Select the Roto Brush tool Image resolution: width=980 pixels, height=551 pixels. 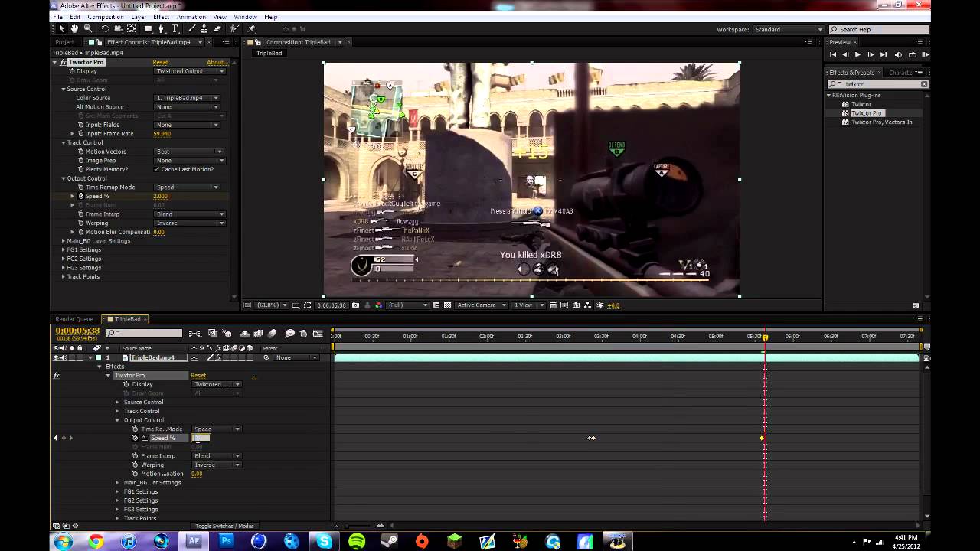click(234, 29)
